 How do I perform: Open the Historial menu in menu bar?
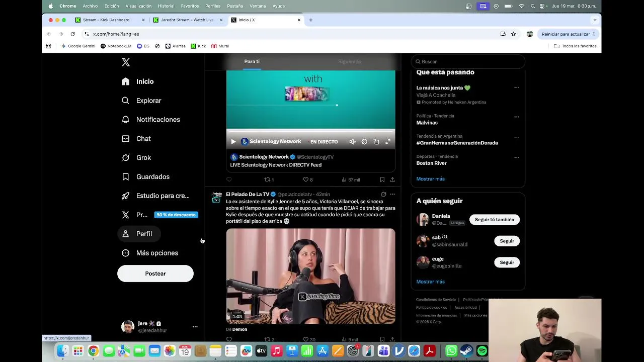point(166,6)
